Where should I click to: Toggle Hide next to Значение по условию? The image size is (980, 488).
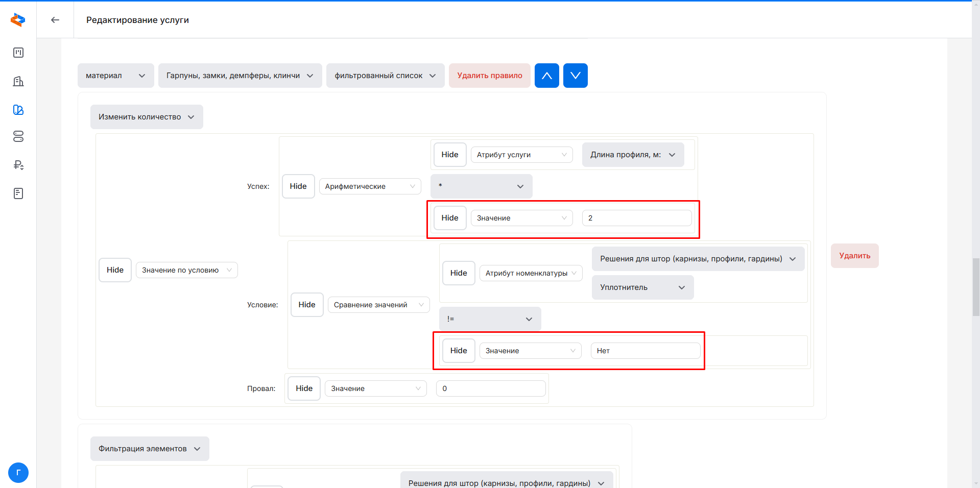[115, 270]
